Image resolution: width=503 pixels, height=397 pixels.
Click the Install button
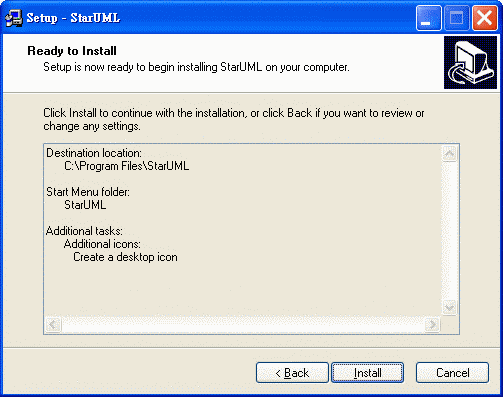367,373
